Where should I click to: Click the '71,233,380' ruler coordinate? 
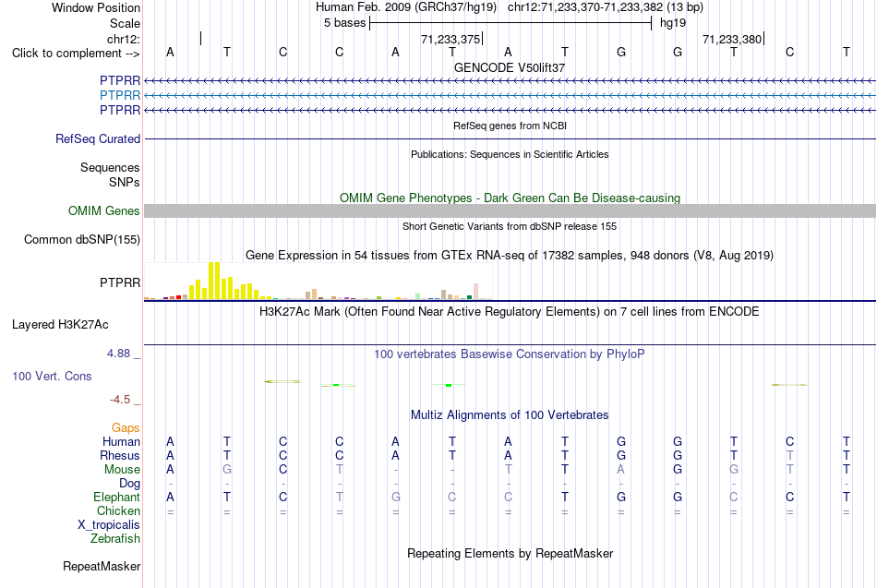732,39
